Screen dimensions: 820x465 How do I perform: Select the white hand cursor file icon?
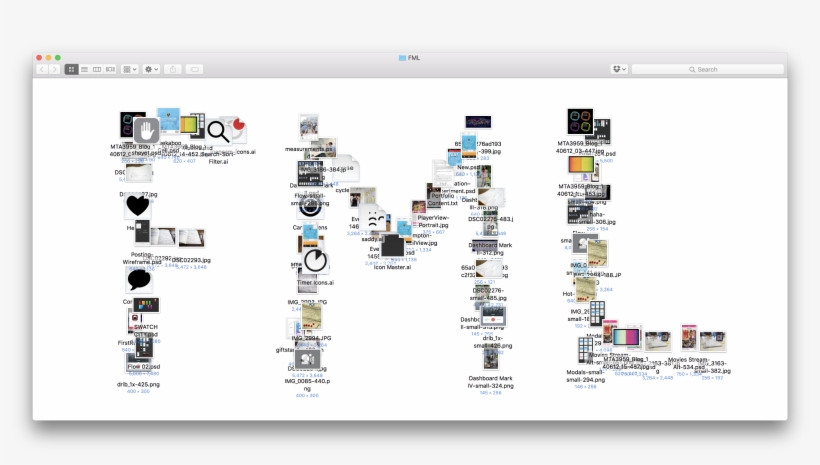click(146, 130)
